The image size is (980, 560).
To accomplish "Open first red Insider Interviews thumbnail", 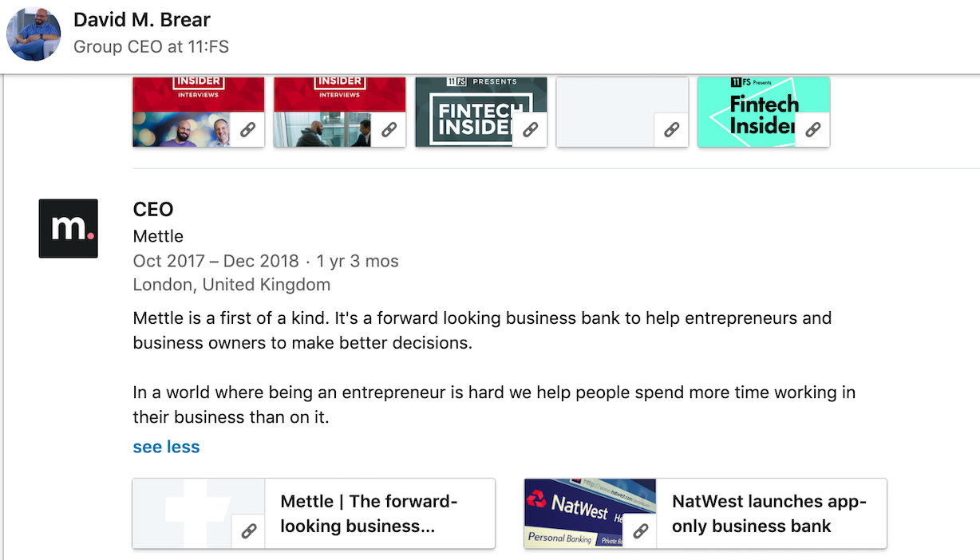I will coord(199,112).
